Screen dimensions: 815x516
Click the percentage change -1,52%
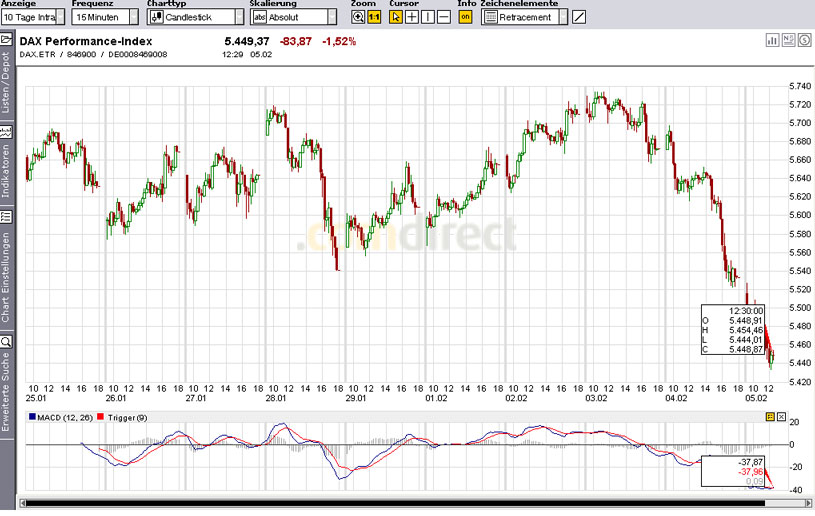[x=339, y=41]
